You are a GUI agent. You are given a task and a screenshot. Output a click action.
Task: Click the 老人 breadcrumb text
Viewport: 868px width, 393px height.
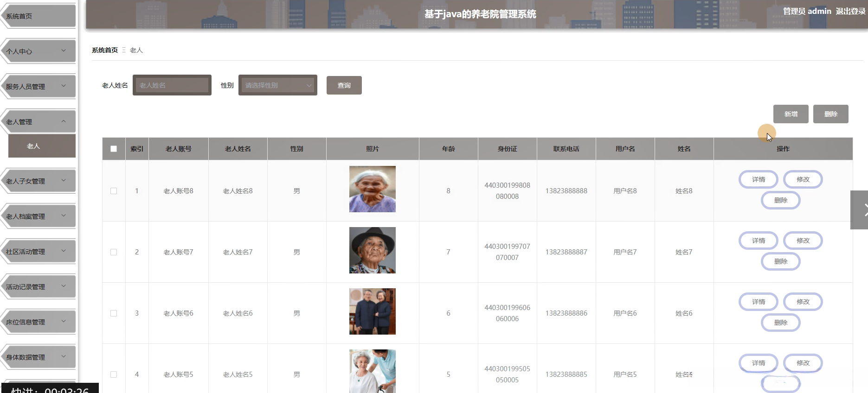tap(136, 50)
